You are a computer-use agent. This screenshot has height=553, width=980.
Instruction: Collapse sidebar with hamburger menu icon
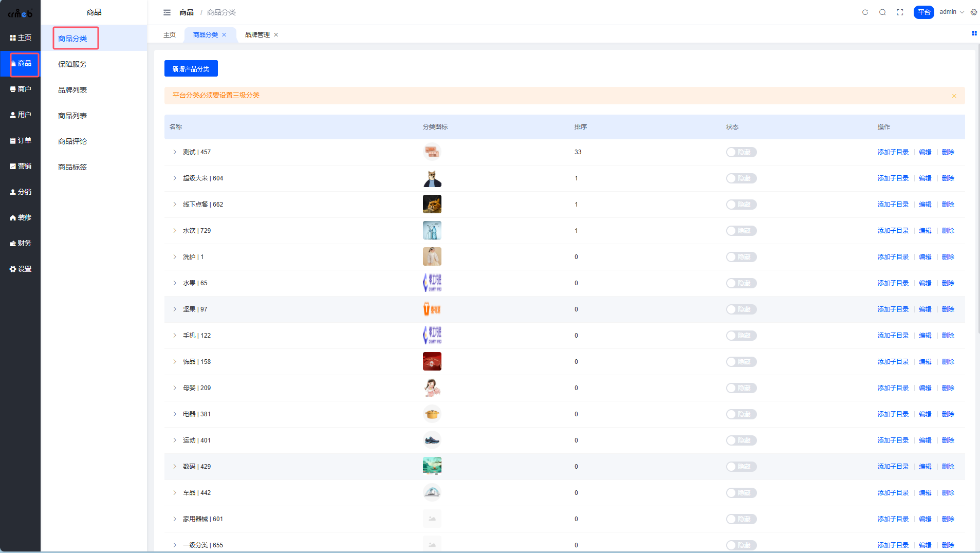coord(167,12)
